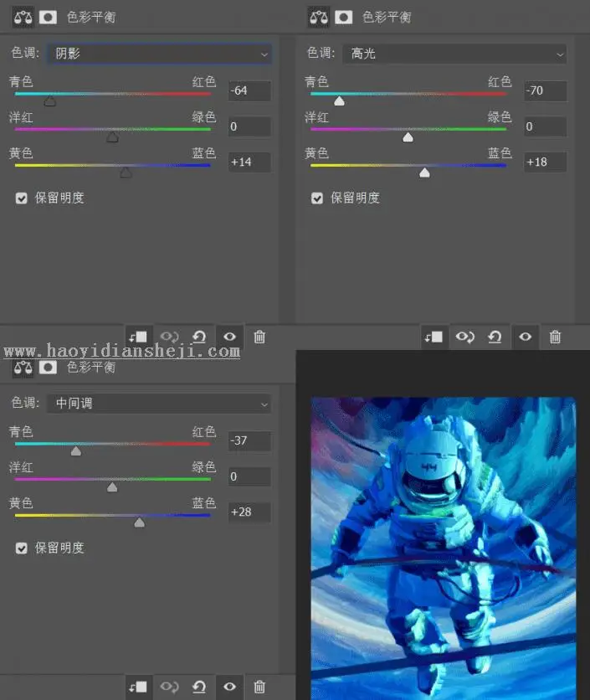Click the +14 value field in 阴影 panel
The image size is (590, 700).
pos(249,162)
